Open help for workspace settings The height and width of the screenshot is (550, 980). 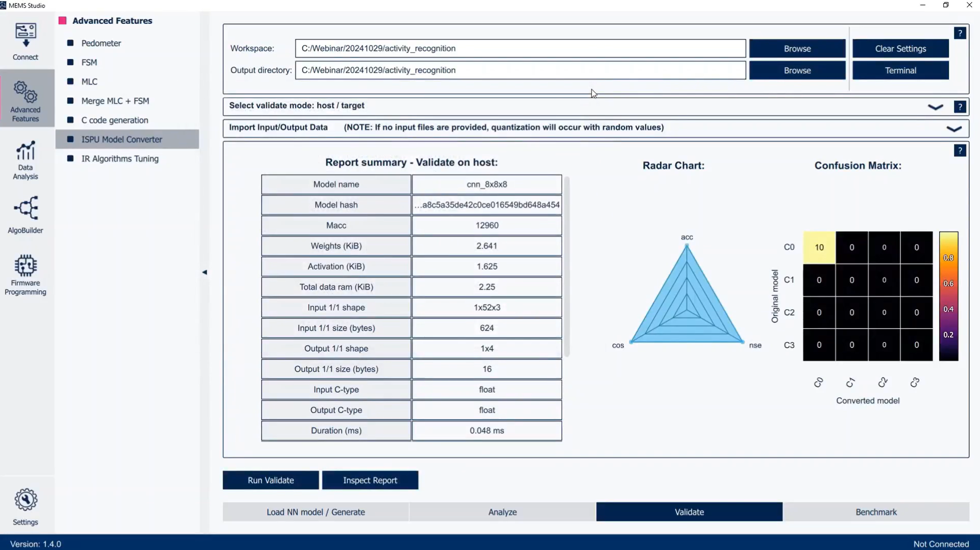(960, 33)
